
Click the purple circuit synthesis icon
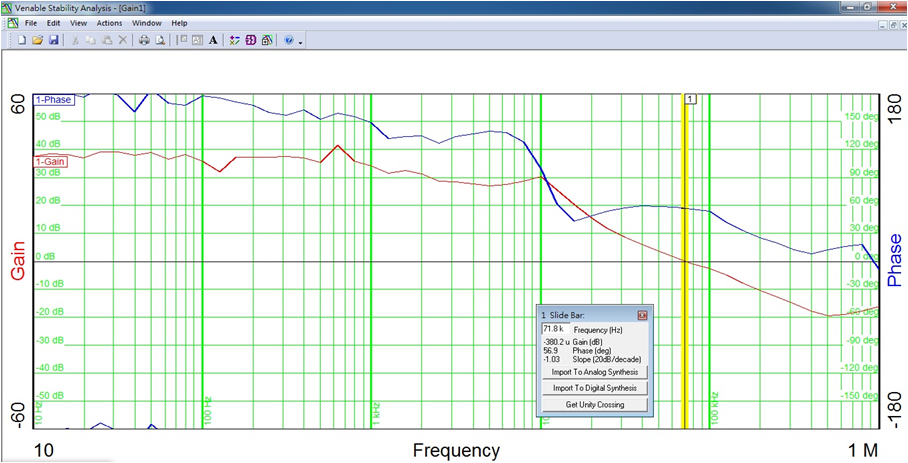(251, 41)
